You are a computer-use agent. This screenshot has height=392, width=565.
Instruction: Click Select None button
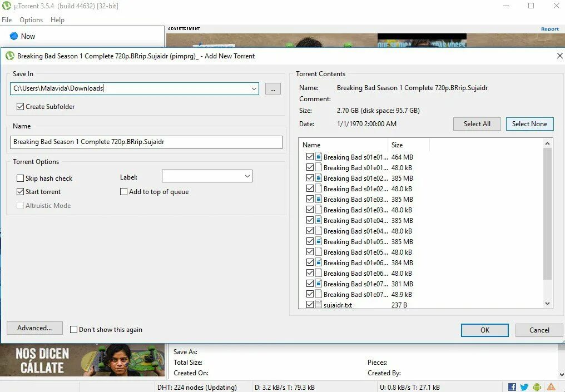[529, 124]
